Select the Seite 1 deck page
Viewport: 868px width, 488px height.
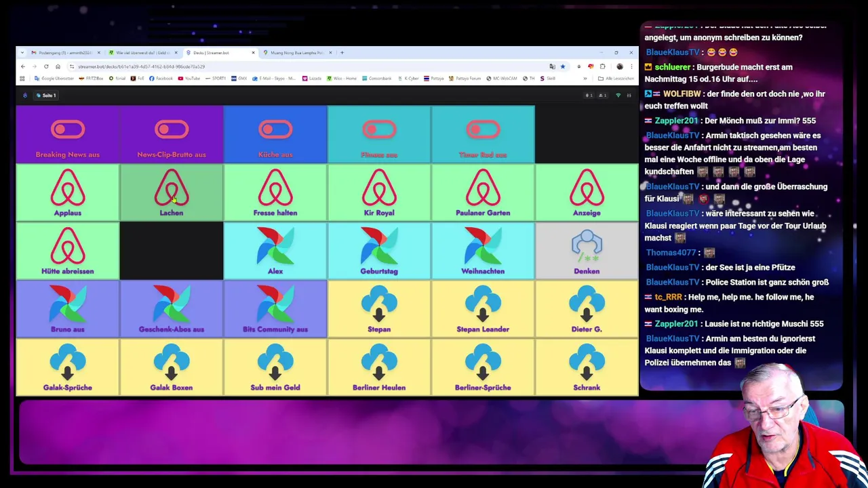pyautogui.click(x=46, y=96)
